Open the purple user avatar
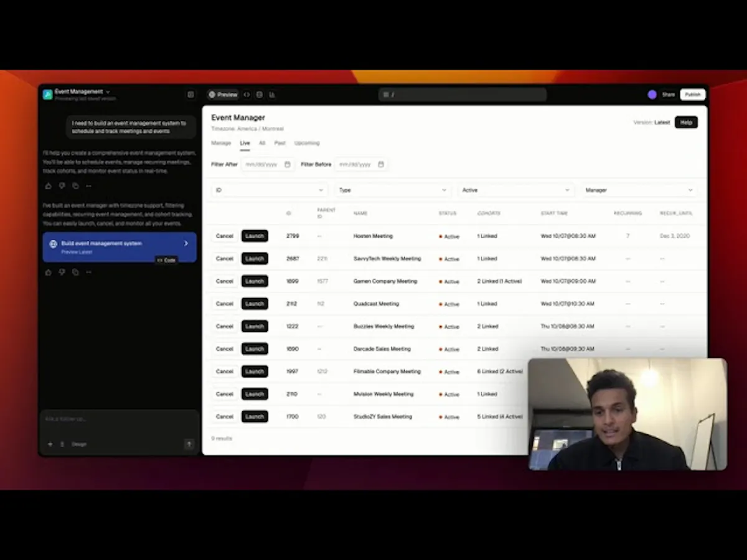 [652, 95]
